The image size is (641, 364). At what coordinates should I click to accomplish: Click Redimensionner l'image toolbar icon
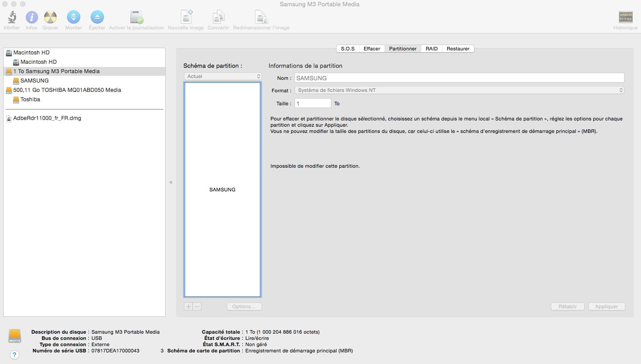pos(261,17)
